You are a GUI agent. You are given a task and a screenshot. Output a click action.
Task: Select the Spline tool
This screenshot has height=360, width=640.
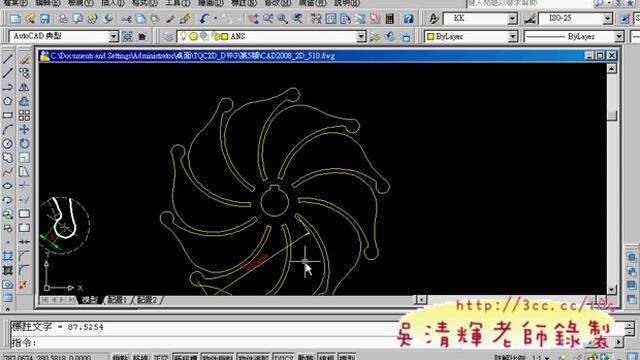tap(7, 172)
